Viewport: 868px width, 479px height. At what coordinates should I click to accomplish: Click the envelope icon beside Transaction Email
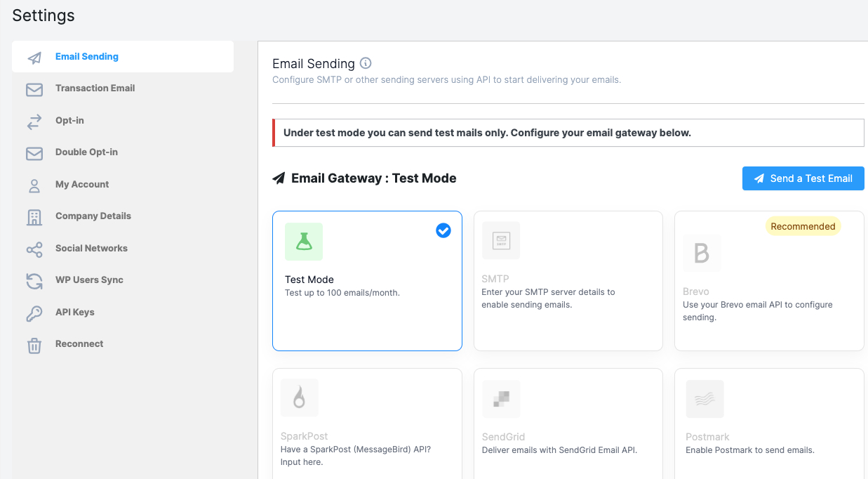coord(34,89)
